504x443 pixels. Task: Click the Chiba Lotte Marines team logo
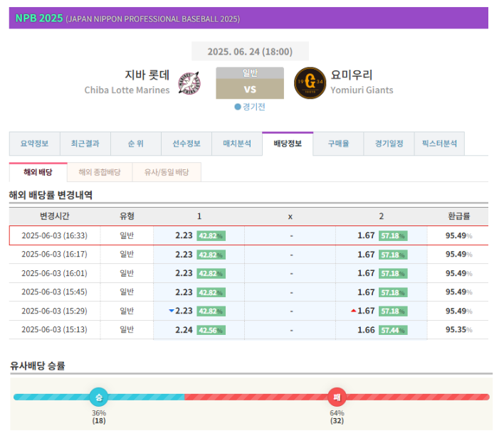[189, 83]
